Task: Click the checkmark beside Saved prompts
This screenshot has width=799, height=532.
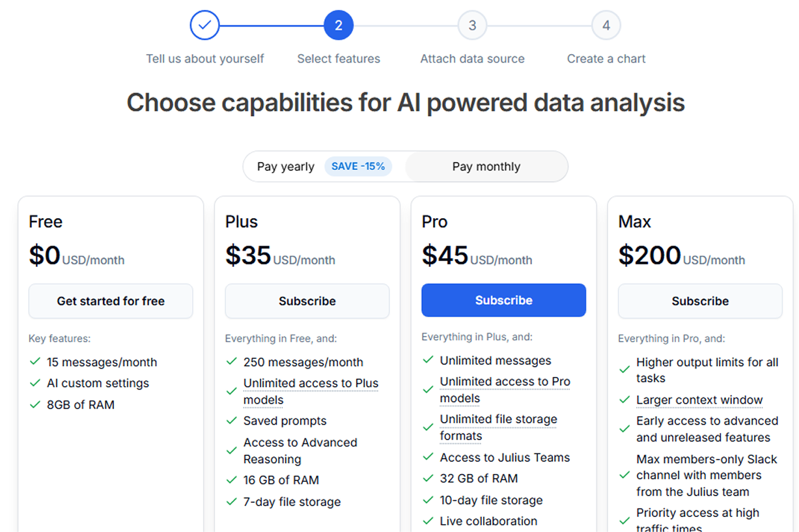Action: [231, 421]
